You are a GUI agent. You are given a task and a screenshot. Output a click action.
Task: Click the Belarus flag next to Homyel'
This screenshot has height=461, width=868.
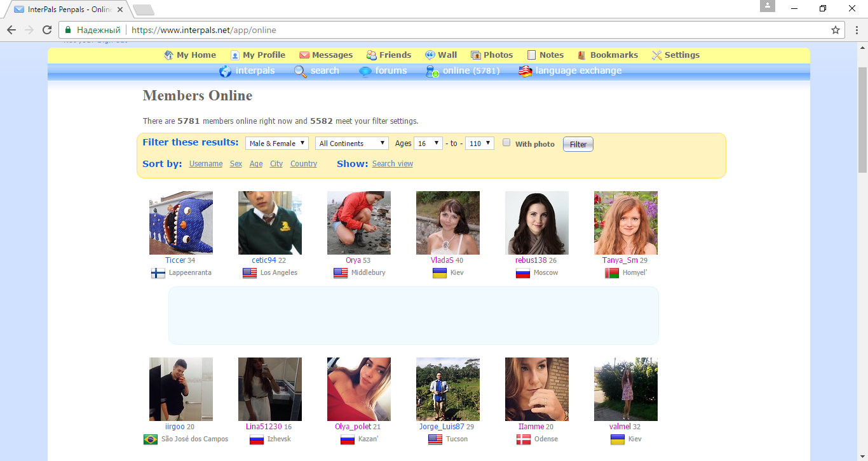pyautogui.click(x=612, y=273)
